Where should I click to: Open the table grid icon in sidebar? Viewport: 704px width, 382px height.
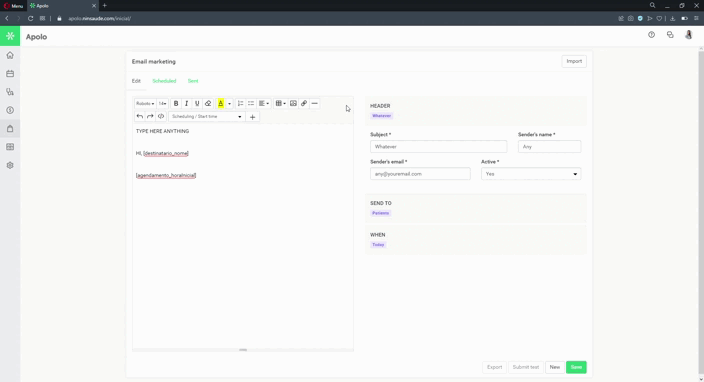(10, 147)
